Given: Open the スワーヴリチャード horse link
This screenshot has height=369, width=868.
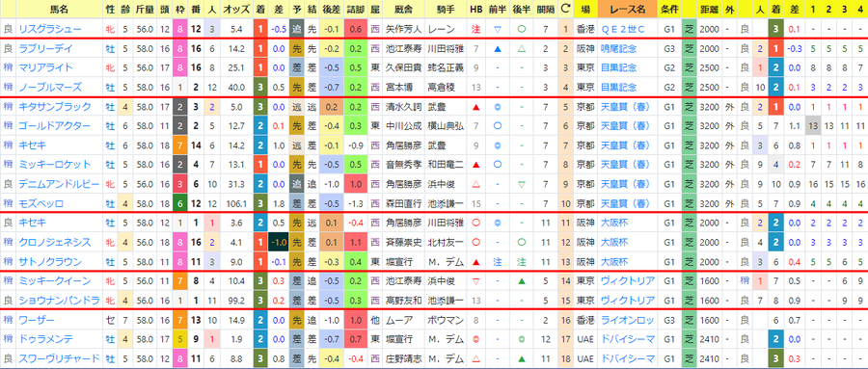Looking at the screenshot, I should pyautogui.click(x=59, y=358).
